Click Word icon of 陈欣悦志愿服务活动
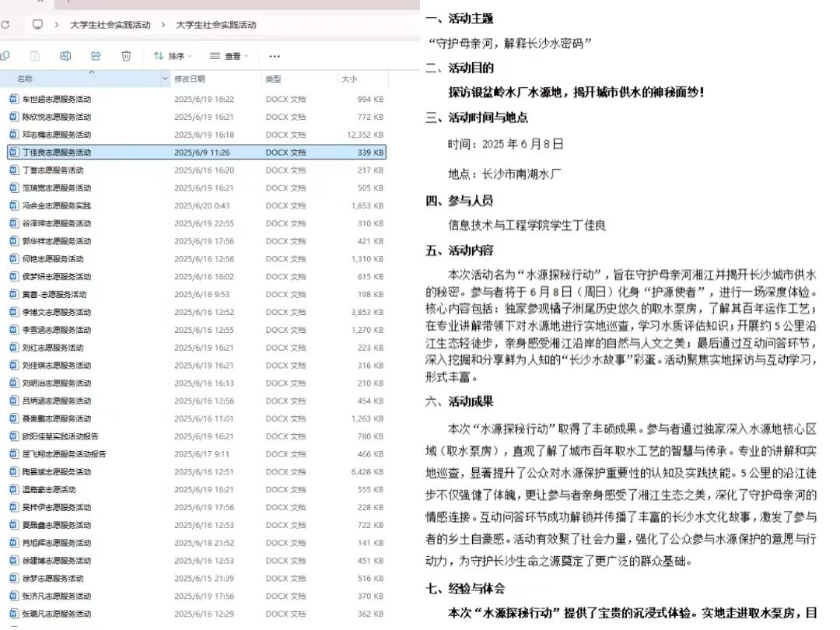This screenshot has height=630, width=840. [15, 117]
